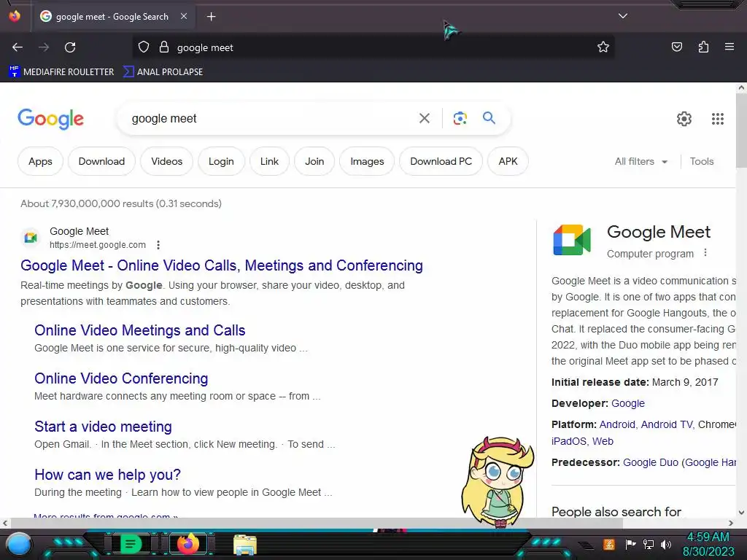Go back using the browser back arrow
This screenshot has width=747, height=560.
(18, 47)
